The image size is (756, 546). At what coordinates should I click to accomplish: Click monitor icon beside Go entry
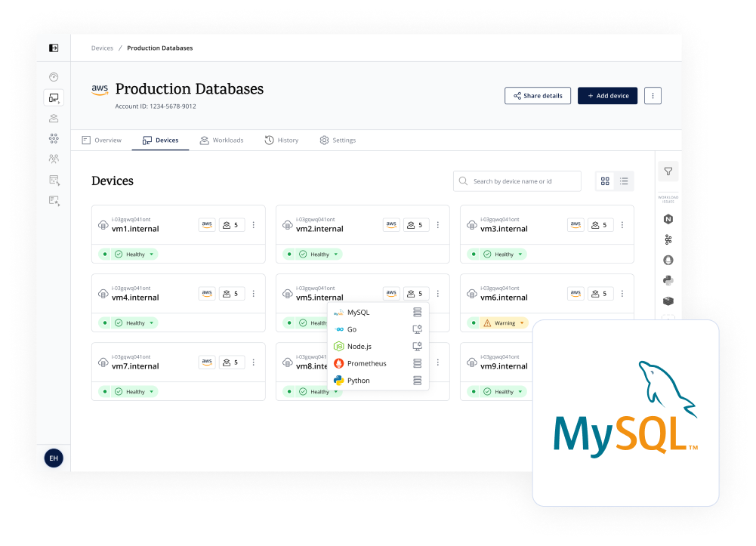click(x=418, y=329)
